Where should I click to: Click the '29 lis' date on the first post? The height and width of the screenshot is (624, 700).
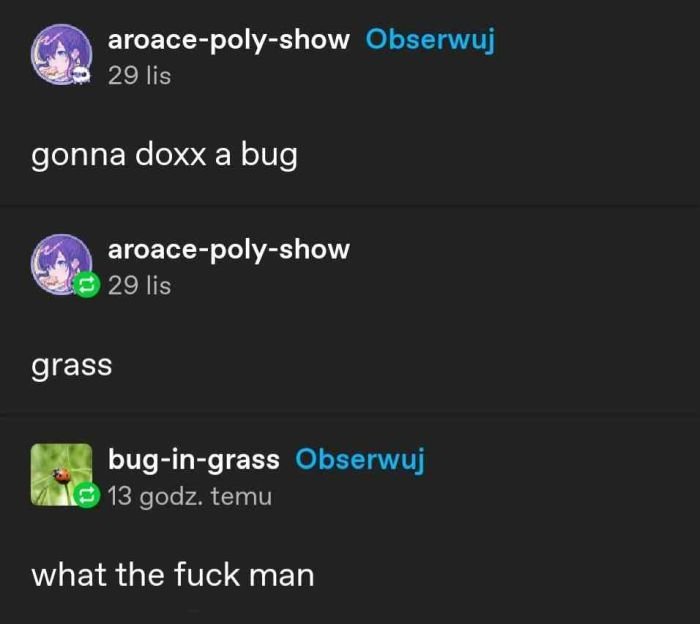pos(139,75)
